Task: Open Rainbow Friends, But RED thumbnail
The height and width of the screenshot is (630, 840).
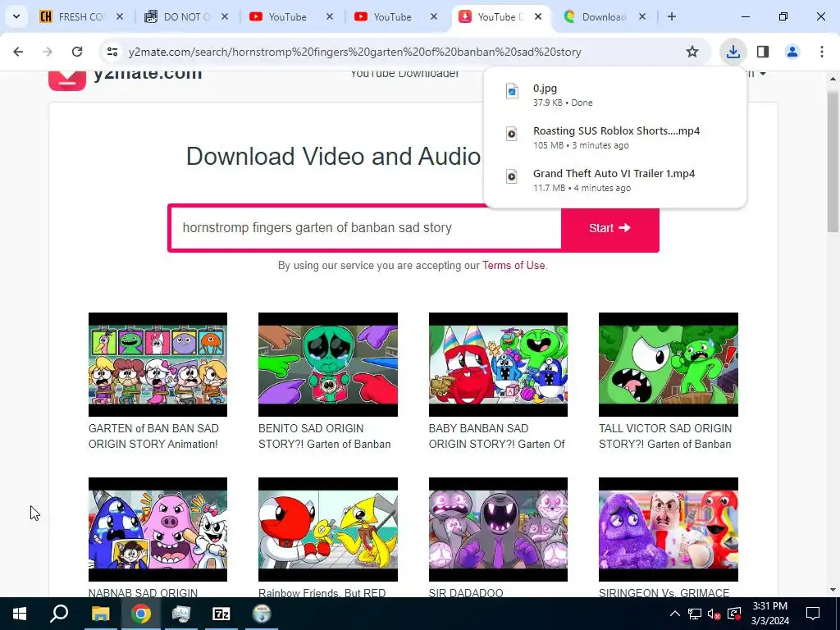Action: [328, 529]
